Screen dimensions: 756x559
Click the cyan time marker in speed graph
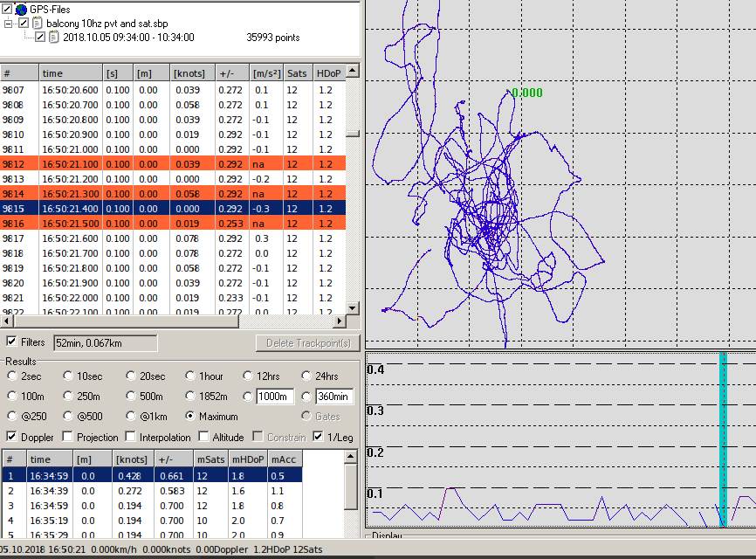(723, 437)
